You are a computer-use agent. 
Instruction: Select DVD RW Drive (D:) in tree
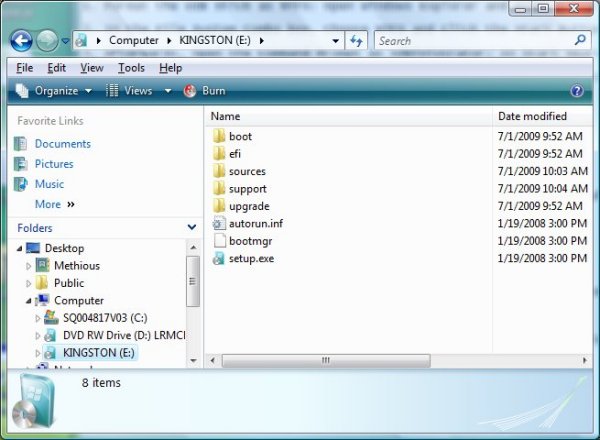coord(124,336)
